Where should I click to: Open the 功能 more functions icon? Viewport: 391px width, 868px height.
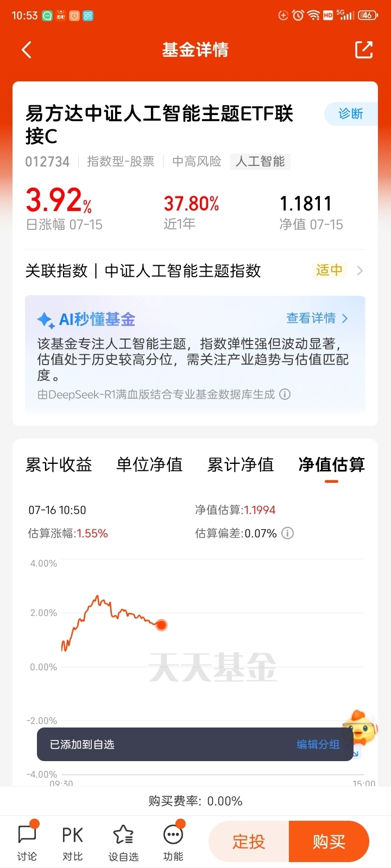[173, 835]
